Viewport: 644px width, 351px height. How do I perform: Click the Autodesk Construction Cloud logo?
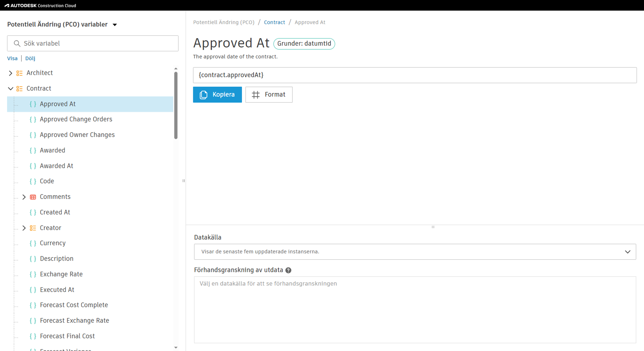pos(40,5)
